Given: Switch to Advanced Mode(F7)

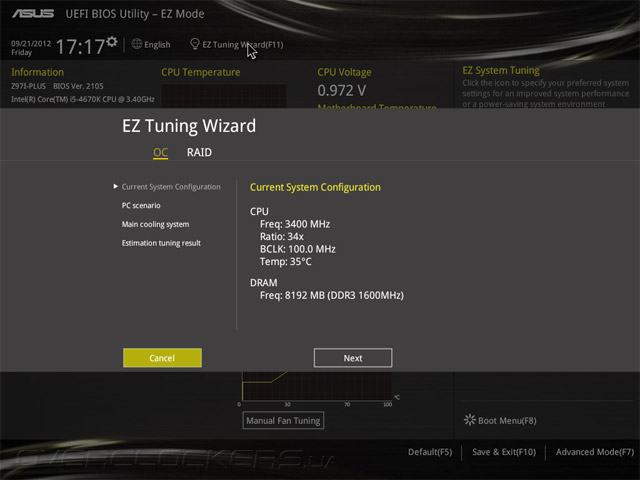Looking at the screenshot, I should (595, 452).
